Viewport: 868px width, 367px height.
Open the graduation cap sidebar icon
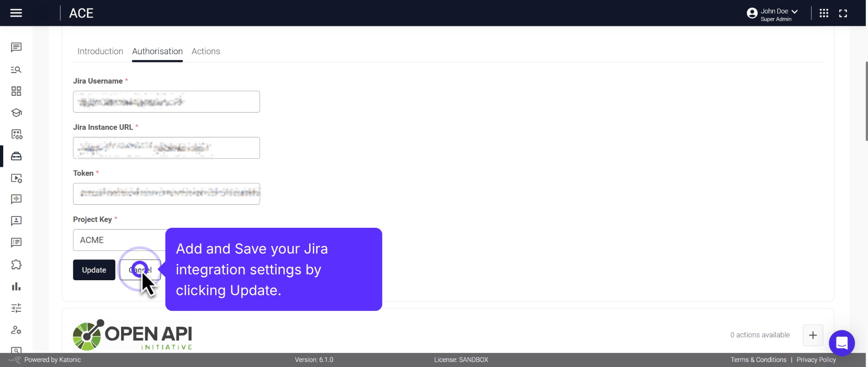16,113
